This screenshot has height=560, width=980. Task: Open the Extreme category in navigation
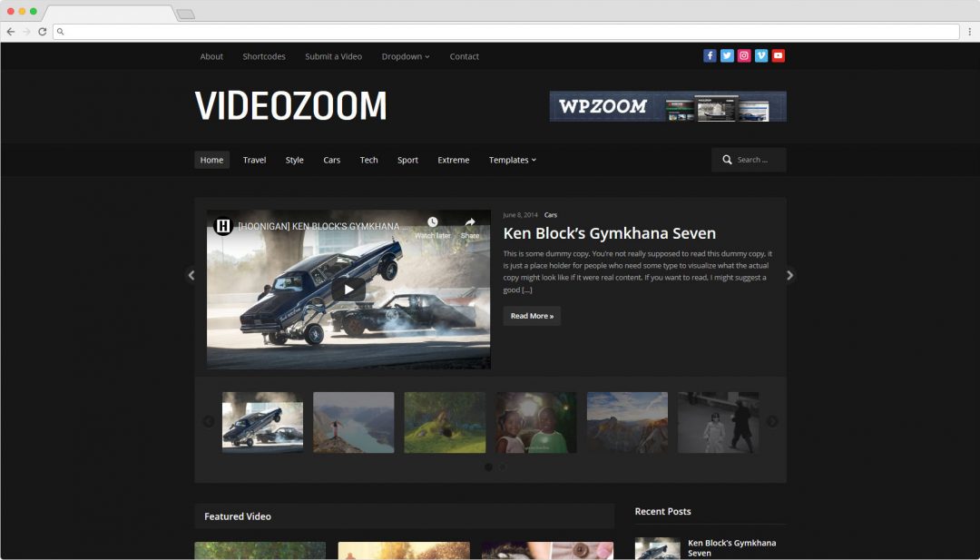[x=453, y=160]
